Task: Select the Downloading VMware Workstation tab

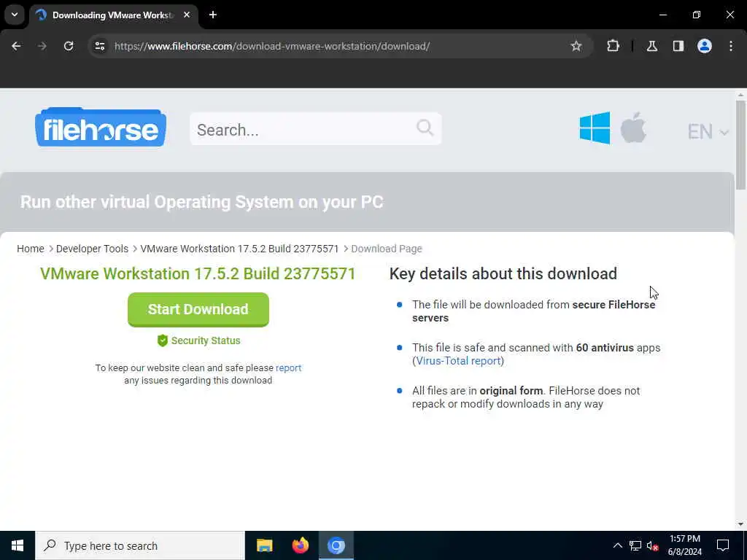Action: click(x=113, y=15)
